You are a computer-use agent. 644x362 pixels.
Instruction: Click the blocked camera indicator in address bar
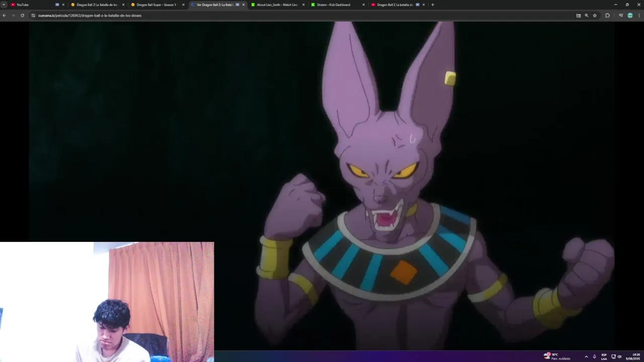(x=579, y=16)
